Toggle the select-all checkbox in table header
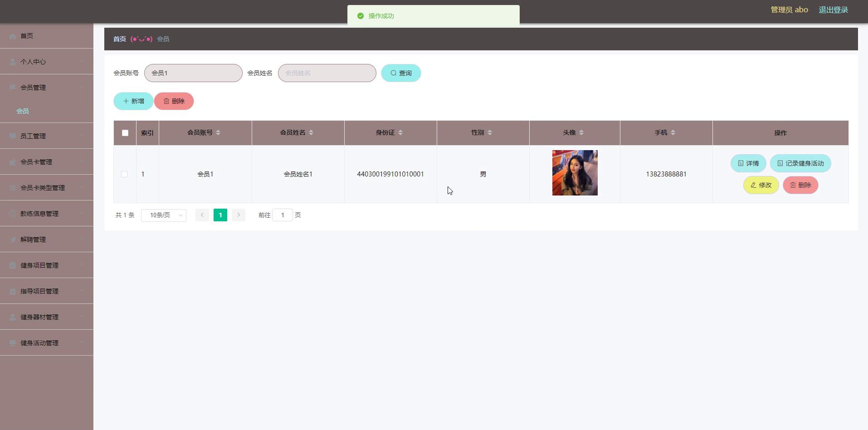This screenshot has width=868, height=430. pyautogui.click(x=125, y=132)
